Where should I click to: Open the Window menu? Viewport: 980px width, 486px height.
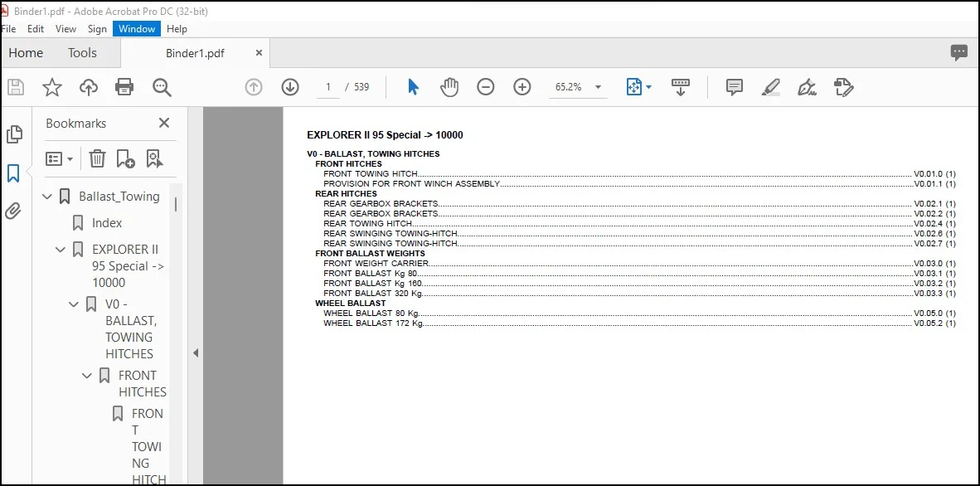point(137,29)
